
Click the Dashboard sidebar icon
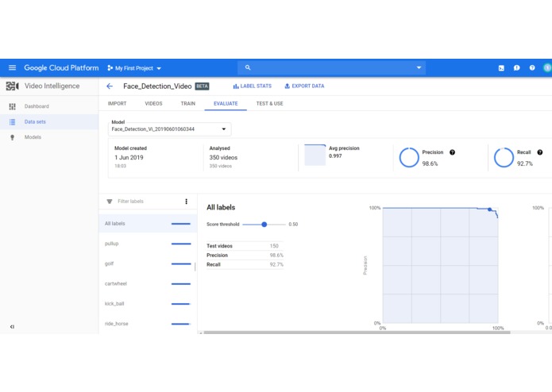point(13,106)
